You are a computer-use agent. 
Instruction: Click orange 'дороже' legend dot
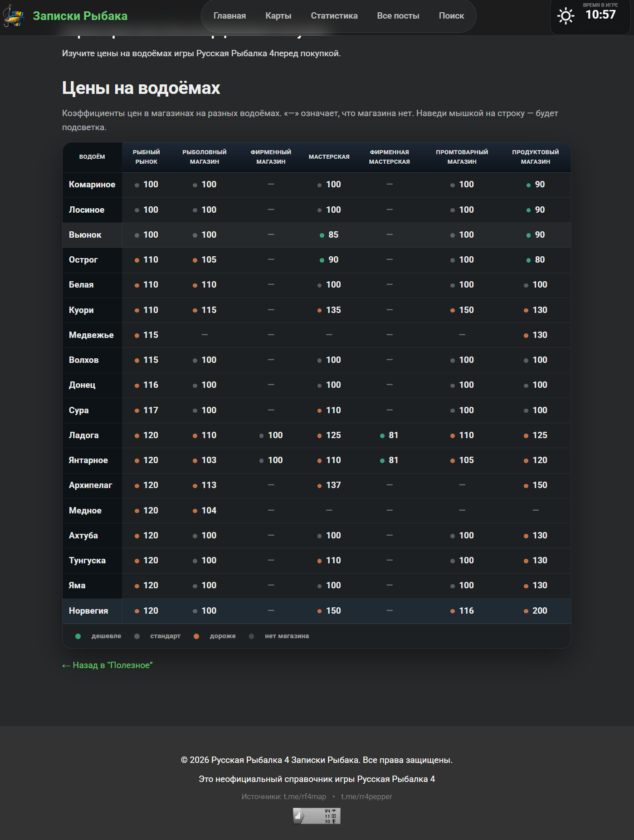point(196,636)
